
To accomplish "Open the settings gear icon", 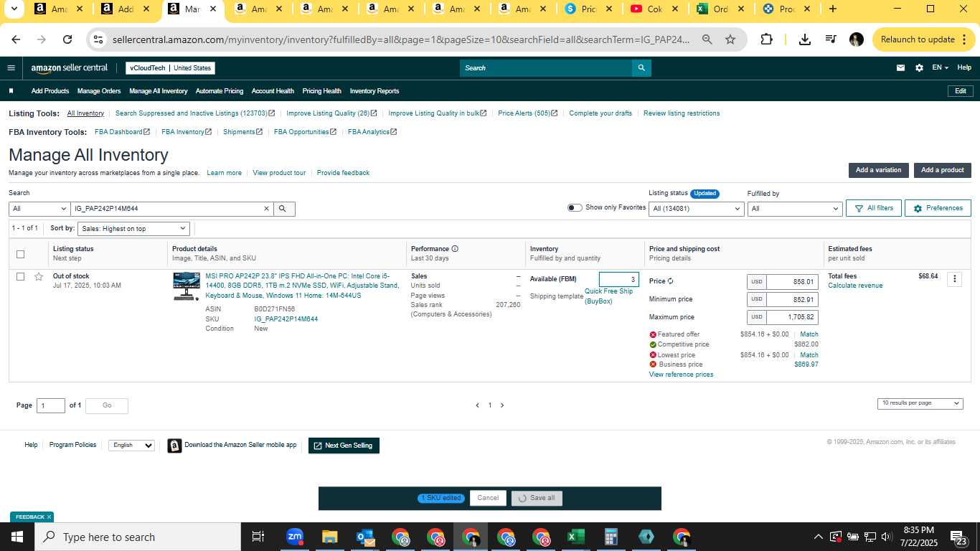I will pos(919,68).
